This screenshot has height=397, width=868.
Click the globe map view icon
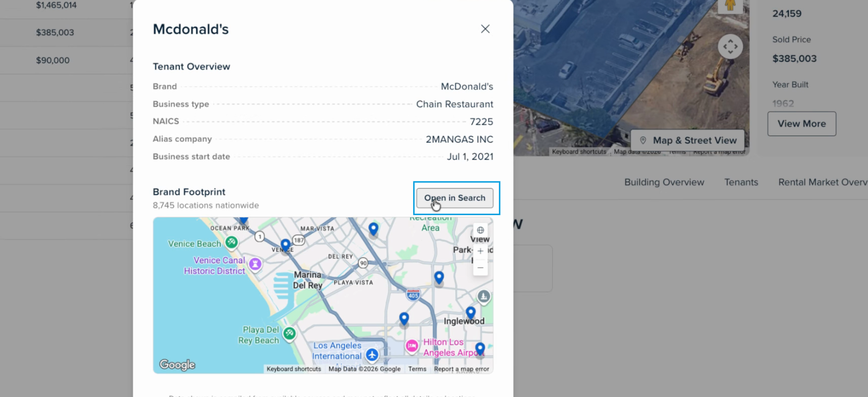[x=480, y=230]
